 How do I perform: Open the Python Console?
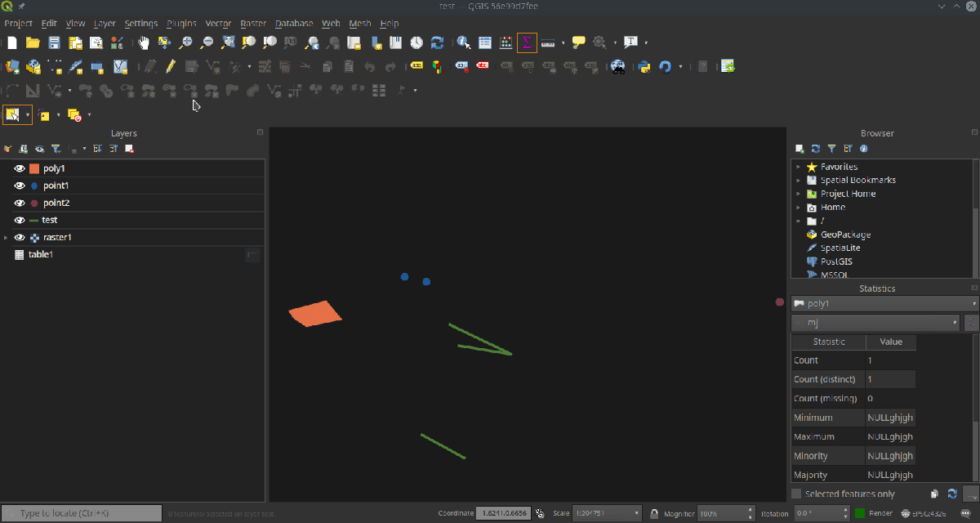(644, 66)
